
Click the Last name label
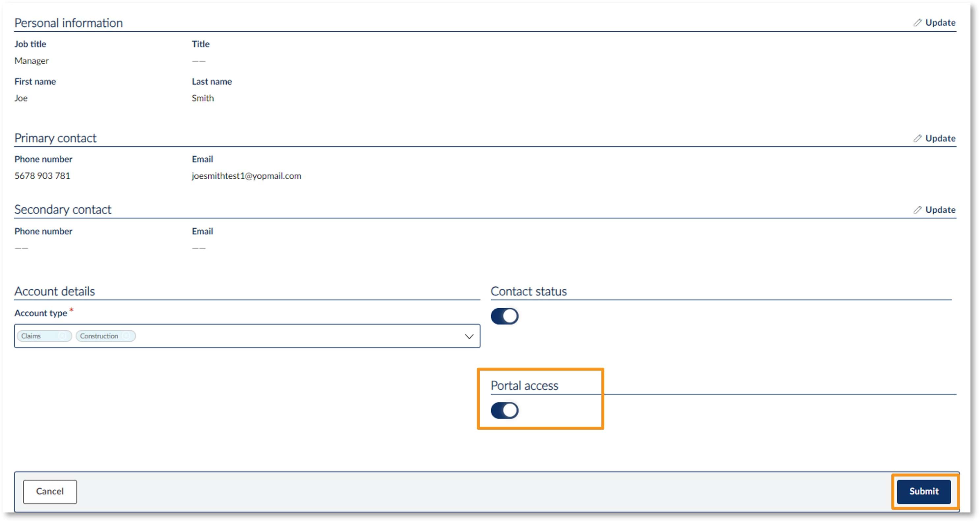[x=212, y=81]
